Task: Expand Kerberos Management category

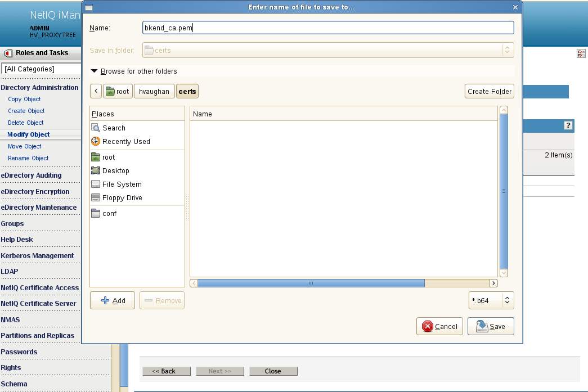Action: [x=37, y=255]
